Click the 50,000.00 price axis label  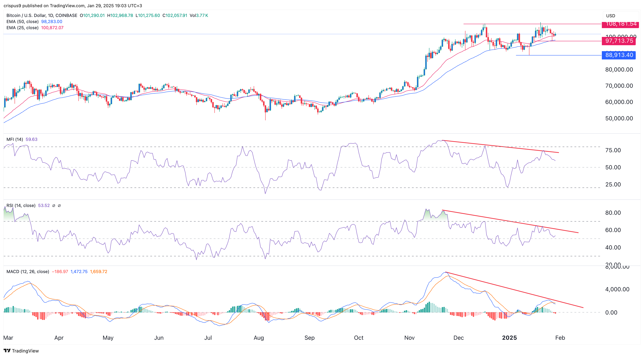[619, 118]
